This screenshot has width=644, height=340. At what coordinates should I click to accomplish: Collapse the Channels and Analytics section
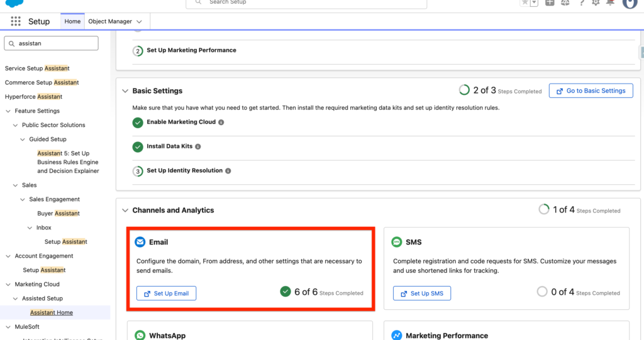[125, 211]
